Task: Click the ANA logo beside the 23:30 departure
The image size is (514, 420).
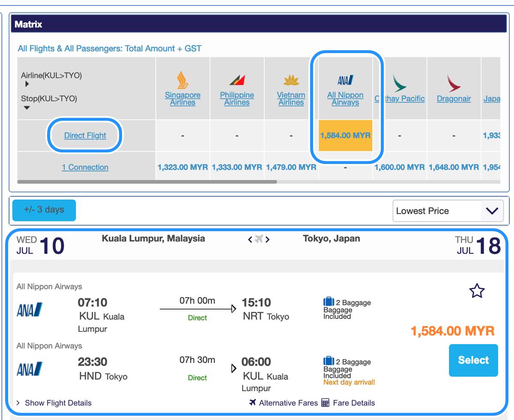Action: pyautogui.click(x=30, y=369)
